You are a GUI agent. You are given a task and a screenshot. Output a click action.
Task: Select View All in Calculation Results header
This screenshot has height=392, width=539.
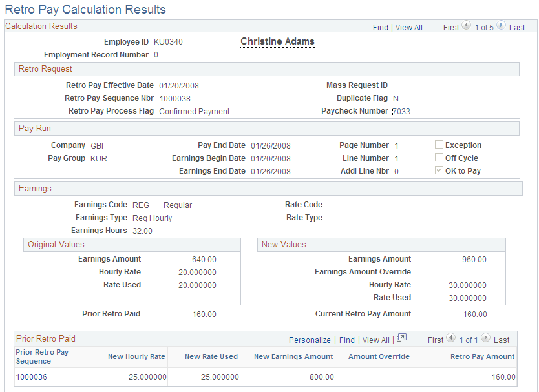[408, 27]
